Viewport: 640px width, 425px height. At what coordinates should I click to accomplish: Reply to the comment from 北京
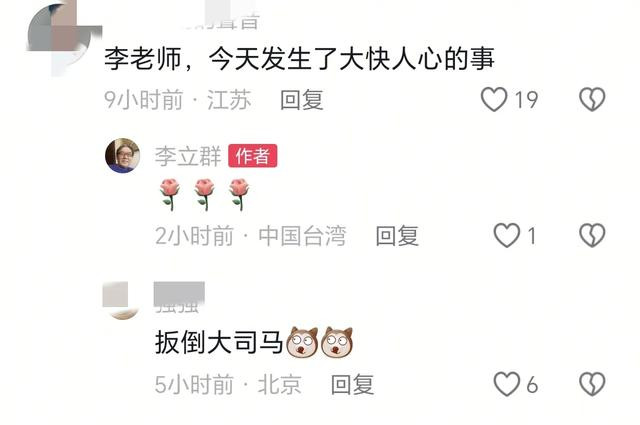(x=353, y=384)
